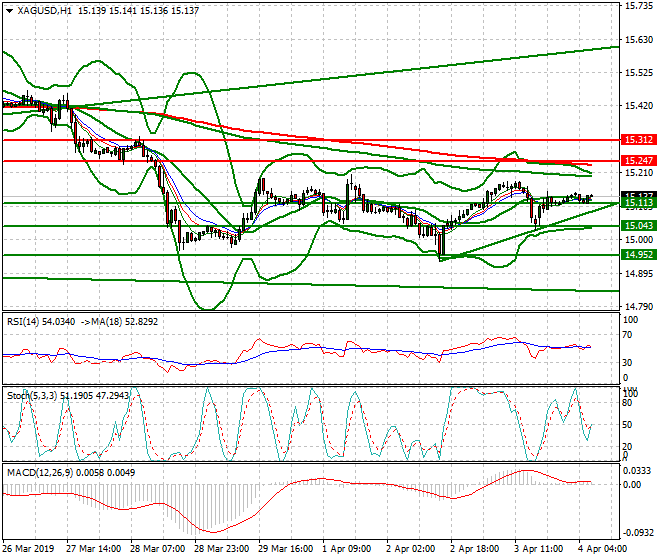The width and height of the screenshot is (660, 560).
Task: Select the RSI scale value 70
Action: (627, 335)
